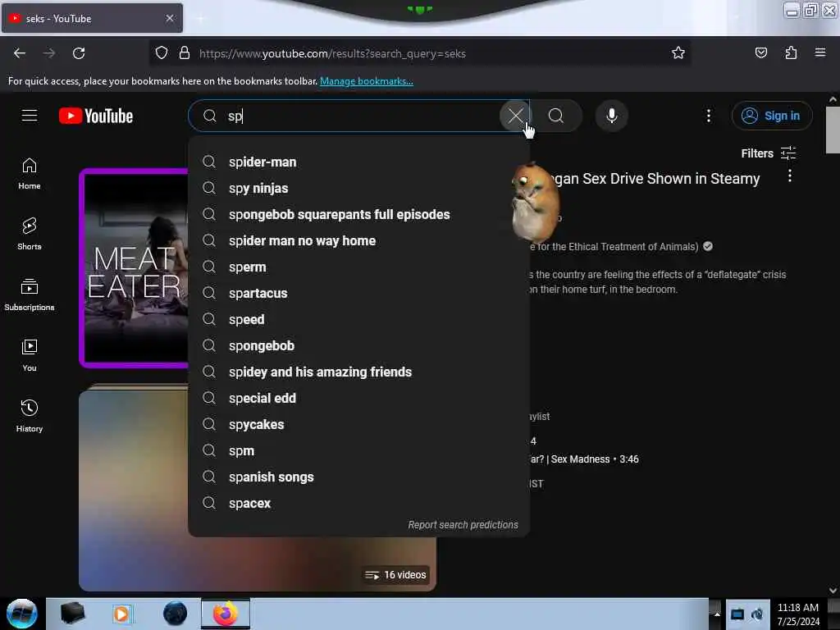Open You in the left sidebar

click(x=30, y=356)
